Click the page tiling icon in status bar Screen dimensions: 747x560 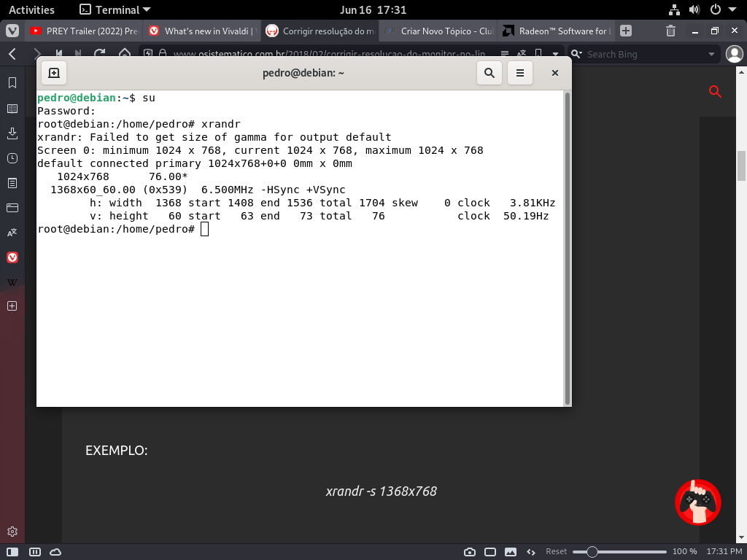point(490,552)
